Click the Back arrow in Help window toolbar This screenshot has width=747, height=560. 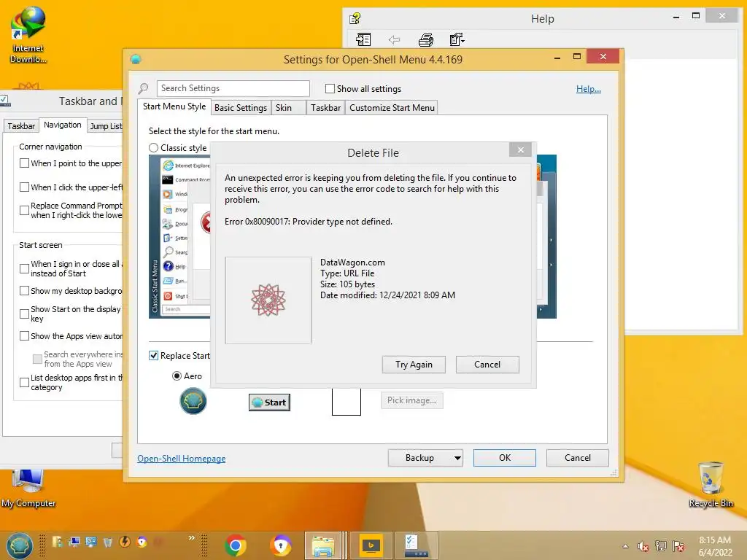(394, 39)
